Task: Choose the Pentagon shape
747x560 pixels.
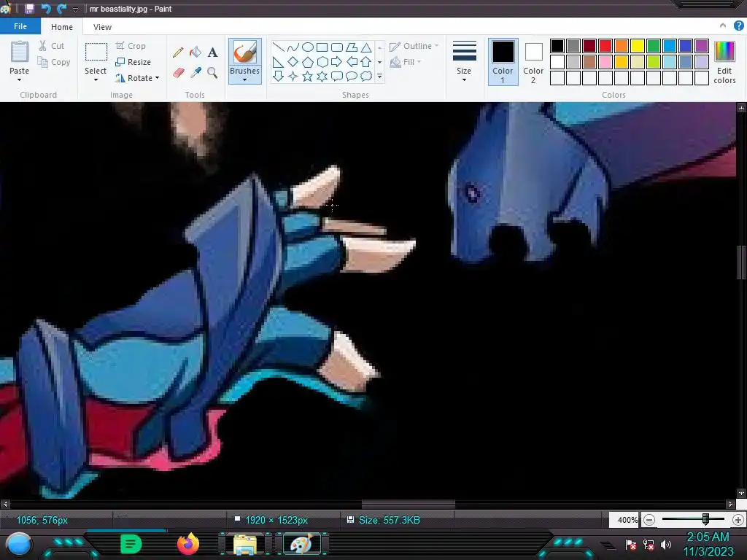Action: 308,62
